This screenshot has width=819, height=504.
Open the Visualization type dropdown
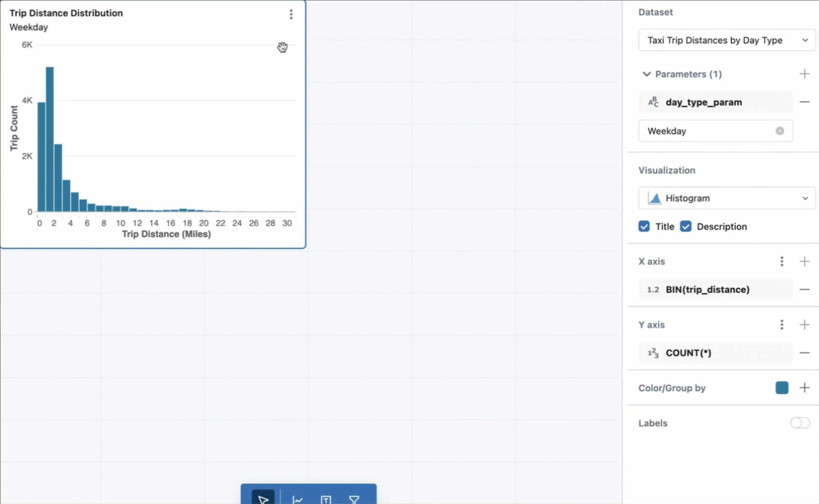click(x=728, y=198)
